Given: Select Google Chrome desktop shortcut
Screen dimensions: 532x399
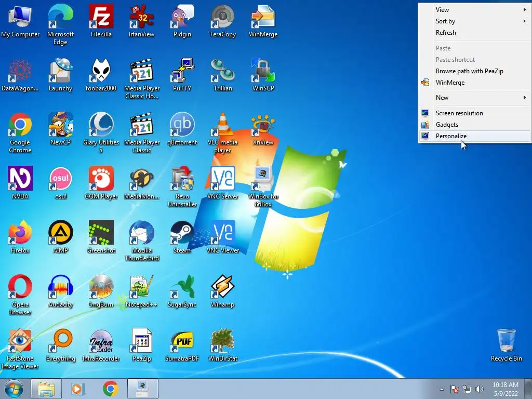Looking at the screenshot, I should pyautogui.click(x=20, y=132).
